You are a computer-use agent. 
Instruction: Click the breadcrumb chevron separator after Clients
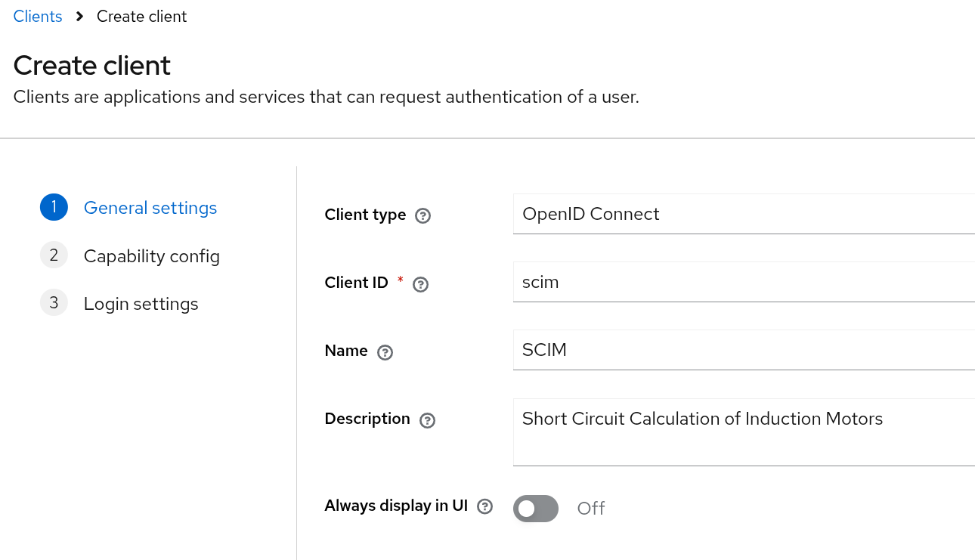79,17
